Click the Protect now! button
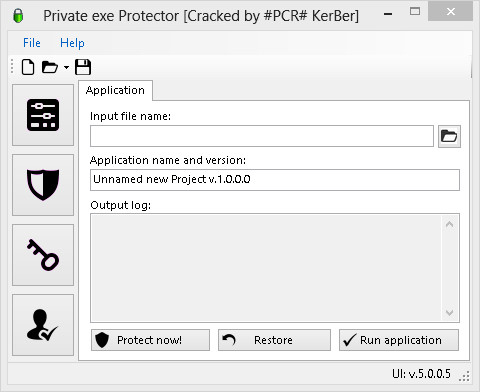The width and height of the screenshot is (480, 392). (150, 340)
